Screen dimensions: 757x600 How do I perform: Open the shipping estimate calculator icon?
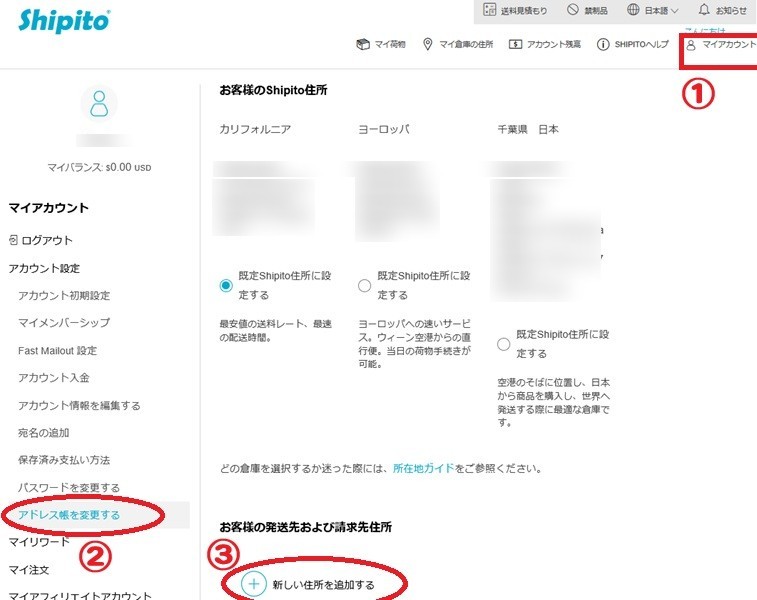pos(489,10)
